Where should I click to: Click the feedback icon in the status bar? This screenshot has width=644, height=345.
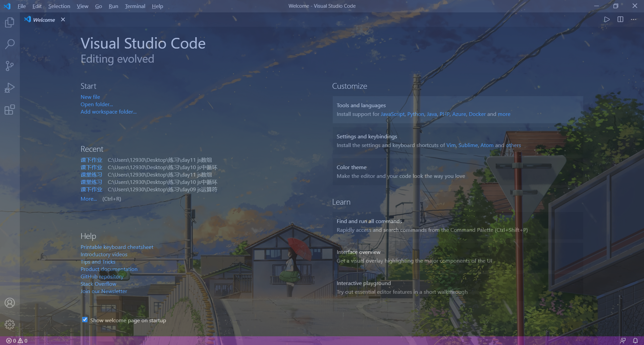pyautogui.click(x=622, y=340)
